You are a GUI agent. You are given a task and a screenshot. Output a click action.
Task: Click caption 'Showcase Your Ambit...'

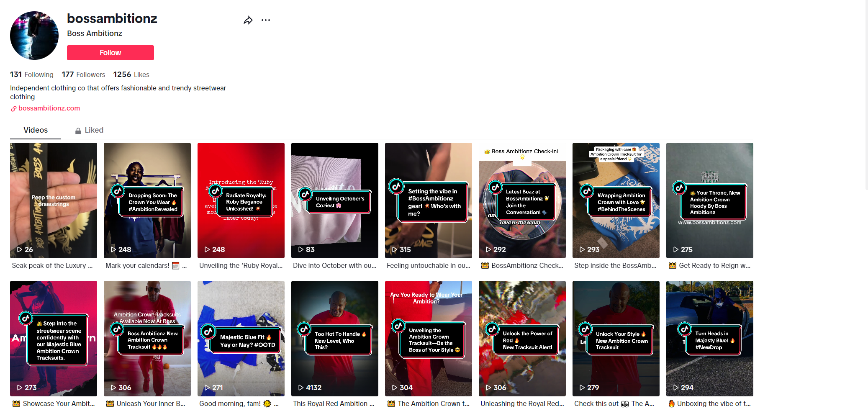pos(54,403)
